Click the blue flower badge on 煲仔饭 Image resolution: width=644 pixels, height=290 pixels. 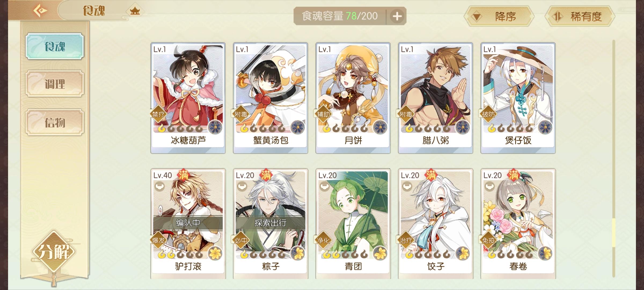pos(545,127)
